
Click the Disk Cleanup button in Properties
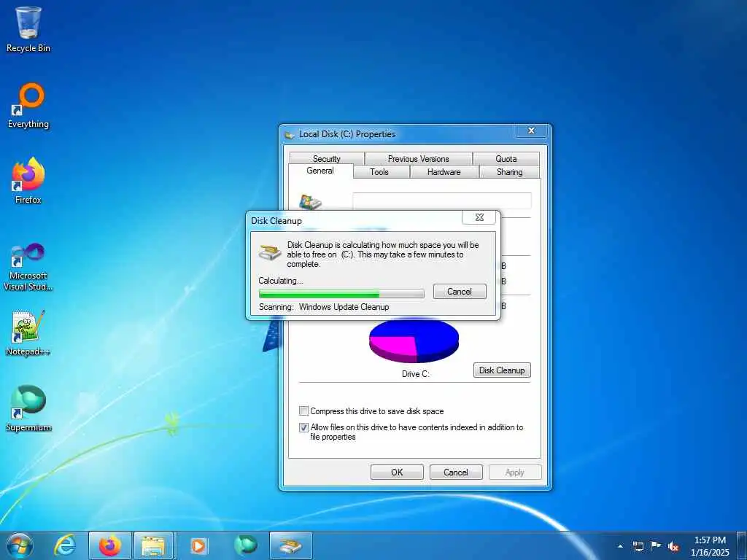502,370
